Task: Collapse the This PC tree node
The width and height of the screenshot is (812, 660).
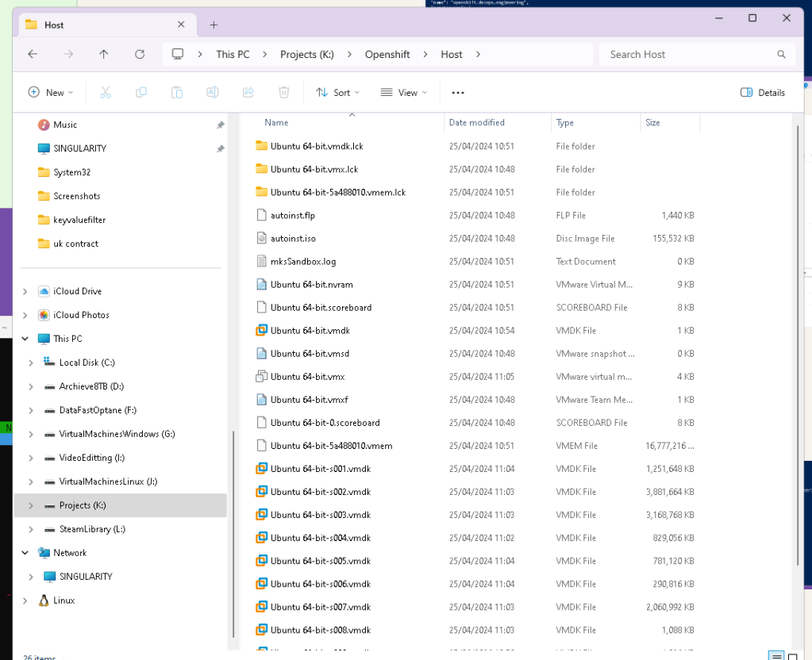Action: coord(25,339)
